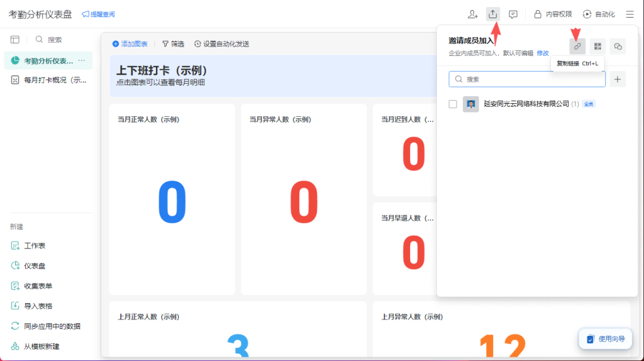644x361 pixels.
Task: Open the hamburger menu at top right
Action: [630, 14]
